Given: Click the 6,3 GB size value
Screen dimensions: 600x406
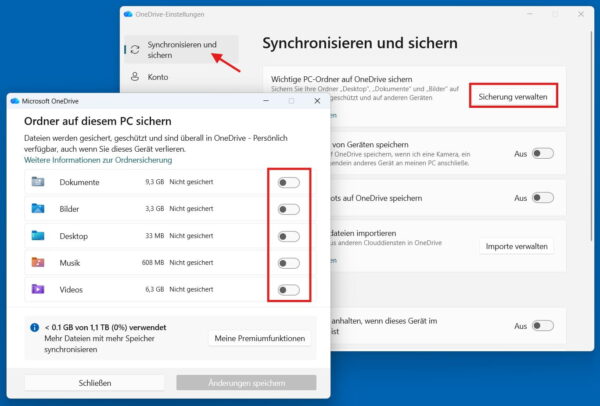Looking at the screenshot, I should [x=155, y=289].
